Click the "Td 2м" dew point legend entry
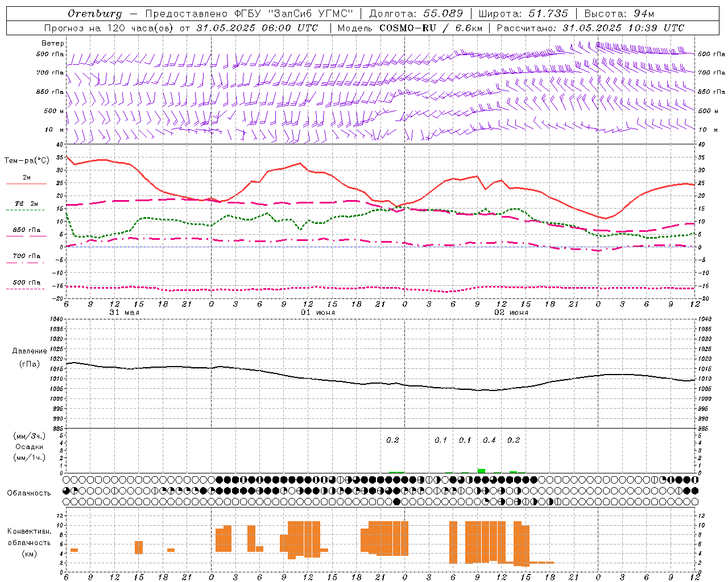Image resolution: width=728 pixels, height=582 pixels. pyautogui.click(x=27, y=203)
